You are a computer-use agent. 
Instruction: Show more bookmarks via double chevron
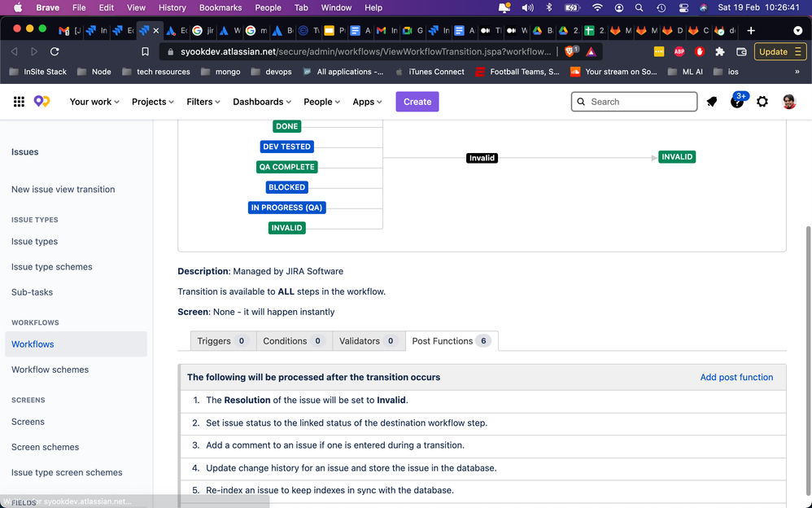797,72
